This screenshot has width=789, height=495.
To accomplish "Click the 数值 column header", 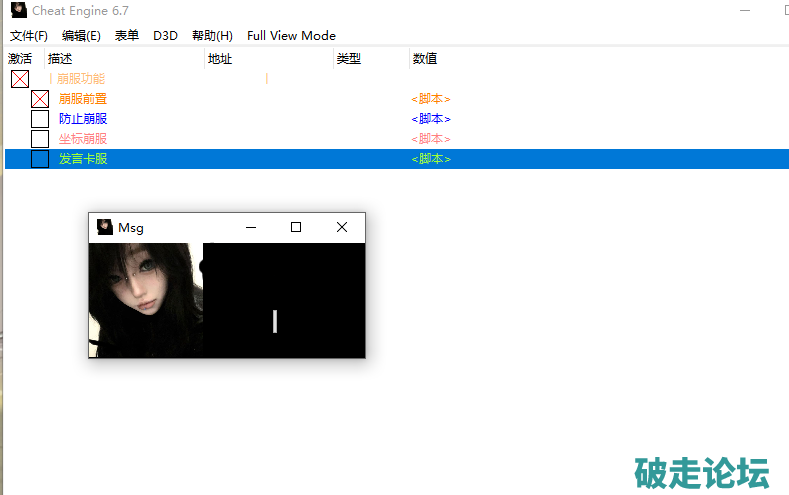I will point(425,59).
